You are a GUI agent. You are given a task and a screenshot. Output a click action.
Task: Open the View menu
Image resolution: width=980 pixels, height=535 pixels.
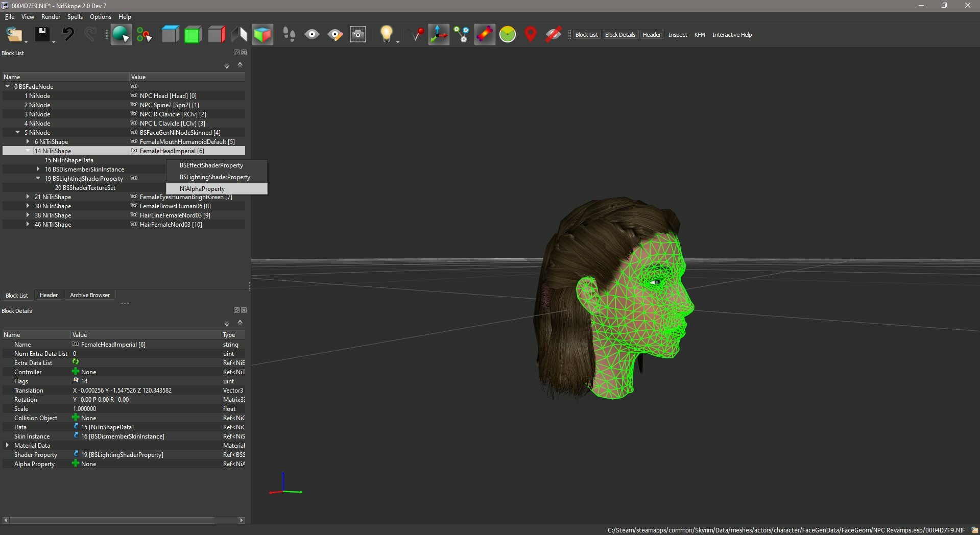(28, 17)
